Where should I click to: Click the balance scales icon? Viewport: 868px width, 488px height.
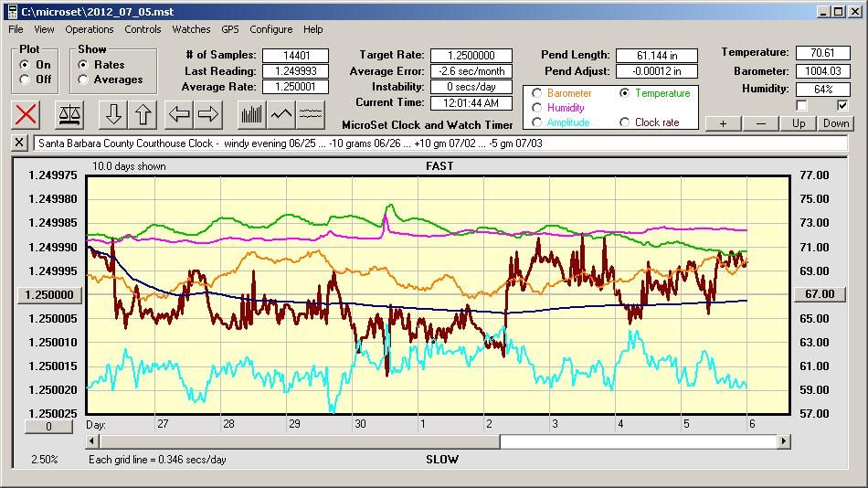click(69, 114)
